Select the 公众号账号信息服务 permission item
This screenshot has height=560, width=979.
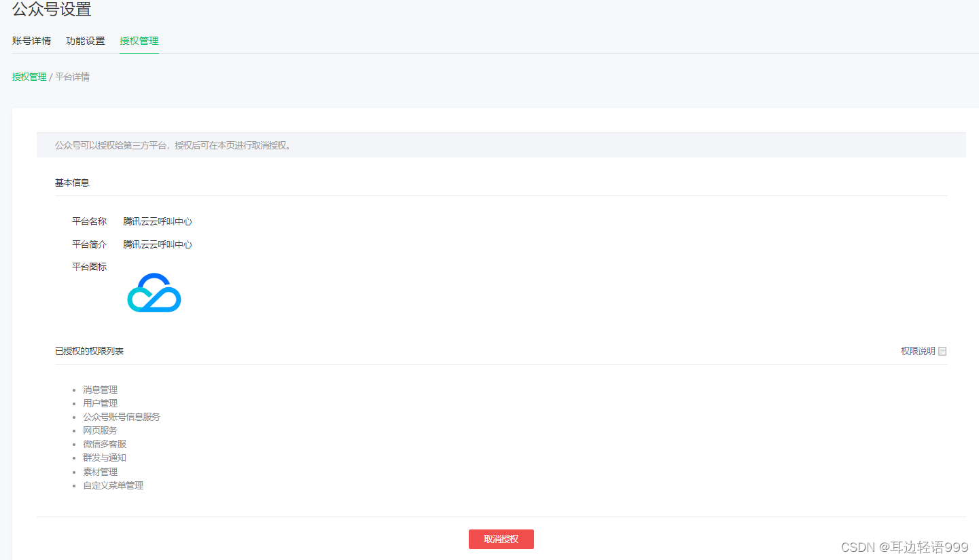pyautogui.click(x=122, y=417)
